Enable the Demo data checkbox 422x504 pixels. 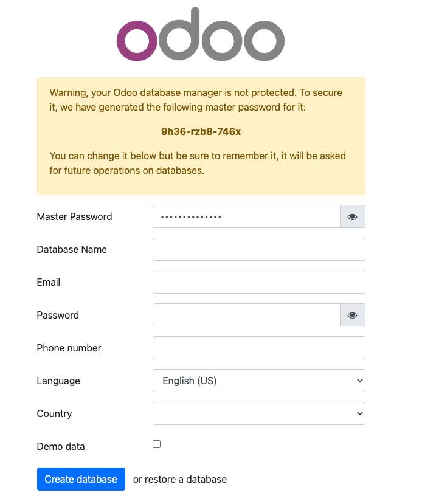156,444
